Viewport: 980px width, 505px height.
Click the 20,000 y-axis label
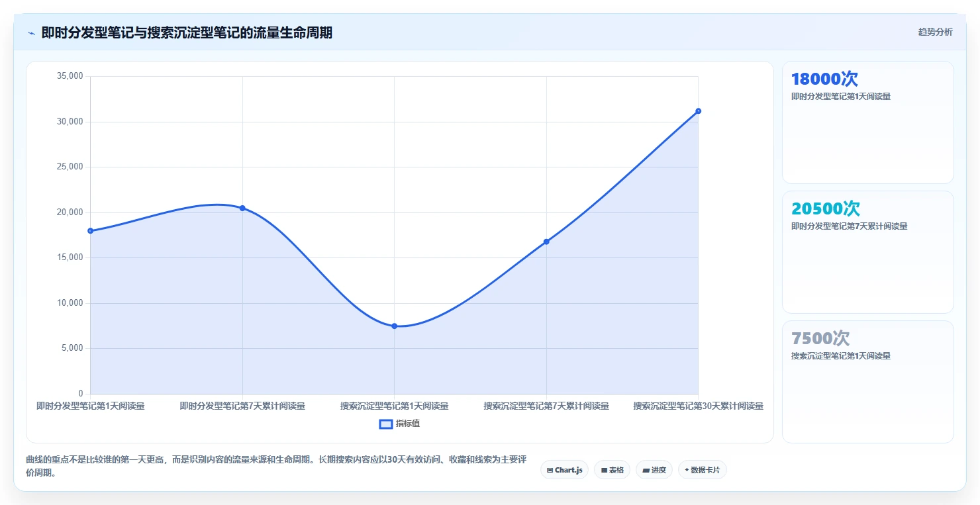tap(70, 212)
